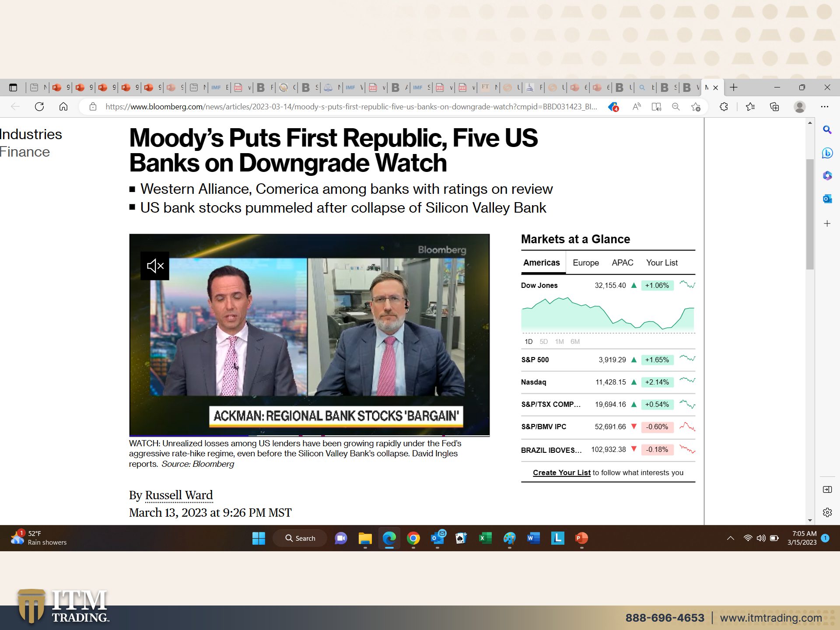Open browser Extensions puzzle icon
The height and width of the screenshot is (630, 840).
(x=724, y=107)
